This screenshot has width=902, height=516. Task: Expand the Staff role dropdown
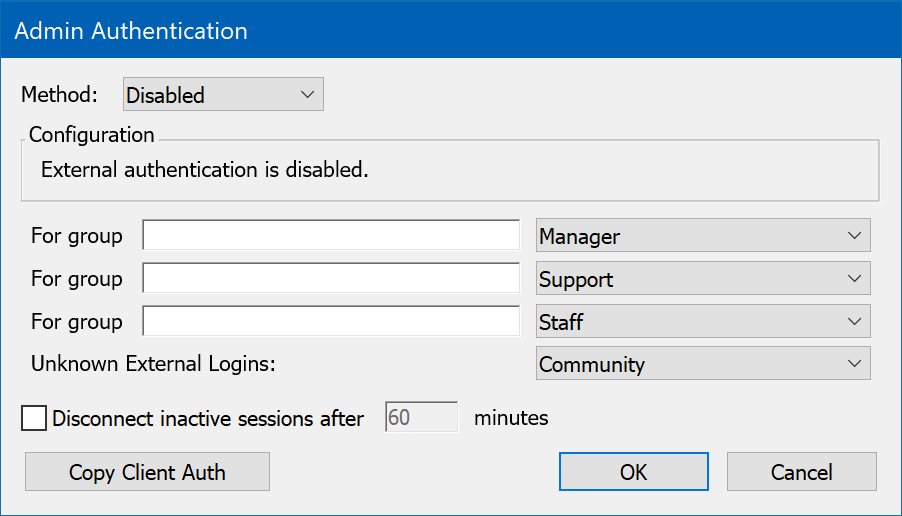703,323
